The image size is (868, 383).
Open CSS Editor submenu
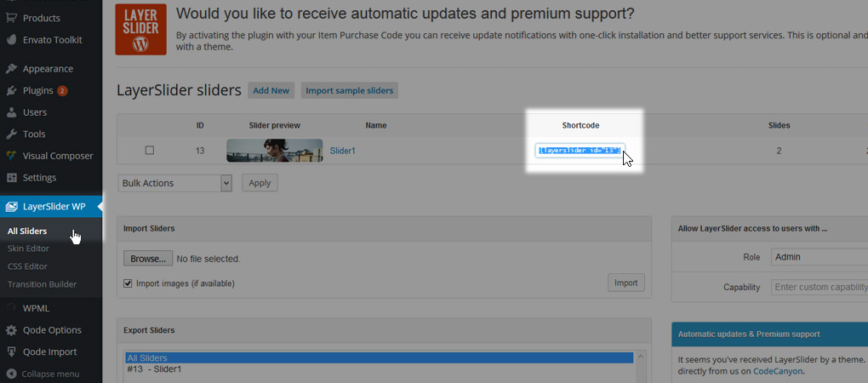point(28,266)
